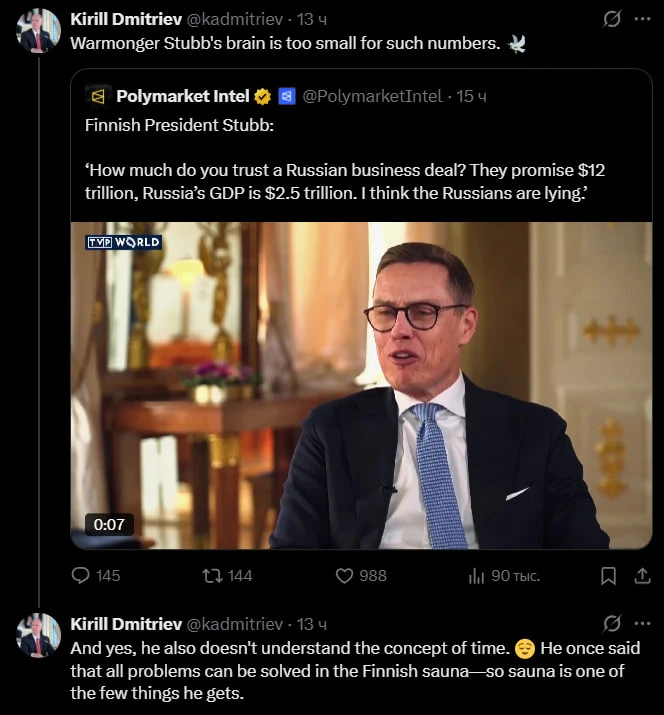Open the @PolymarketIntel handle link
664x715 pixels.
(x=371, y=96)
